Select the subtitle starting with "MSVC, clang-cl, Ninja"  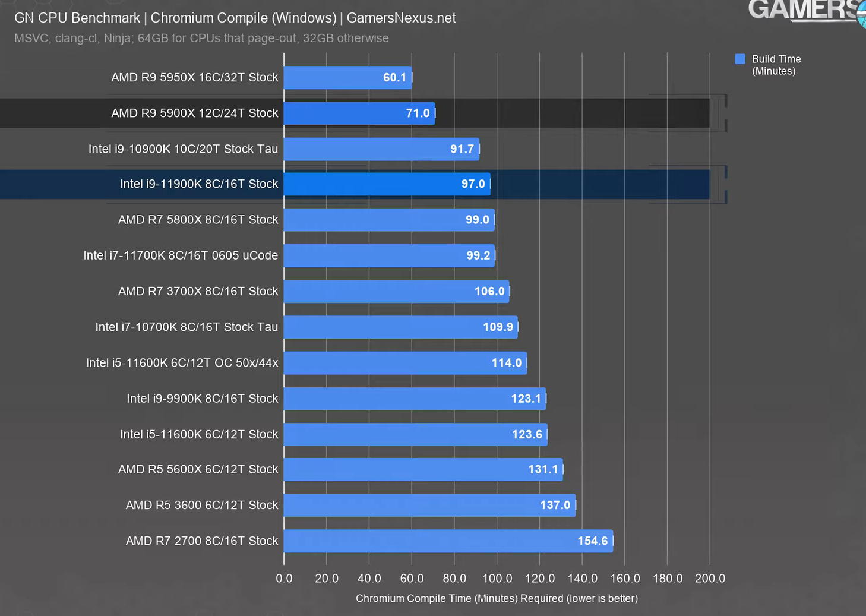[x=201, y=38]
